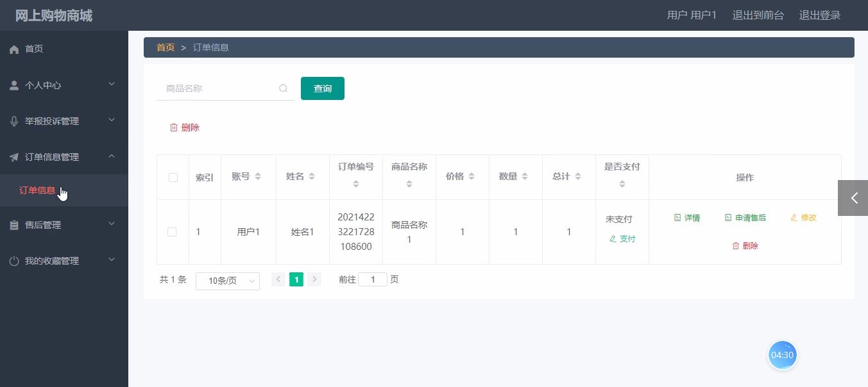This screenshot has height=387, width=868.
Task: Click the sort arrows under 订单编号
Action: click(x=356, y=185)
